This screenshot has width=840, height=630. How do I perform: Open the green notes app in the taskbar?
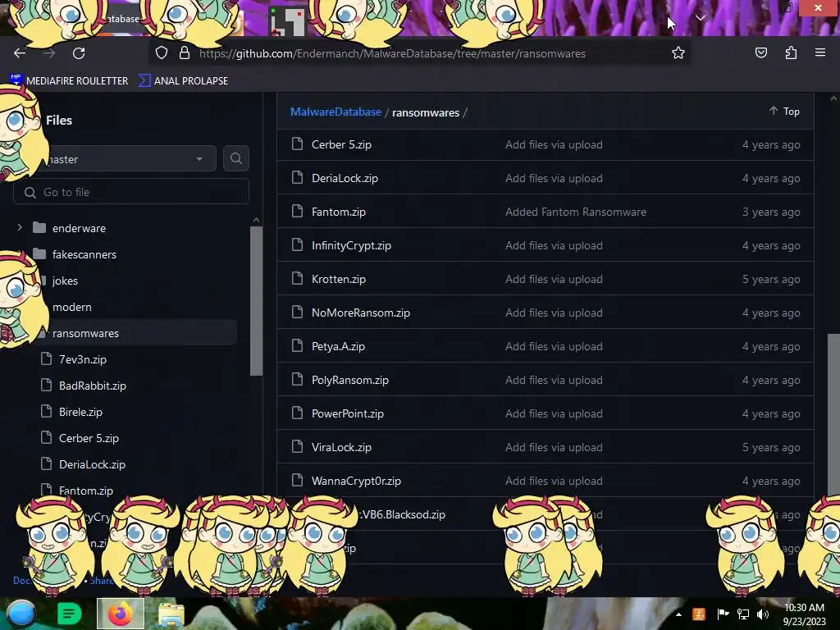click(x=69, y=614)
